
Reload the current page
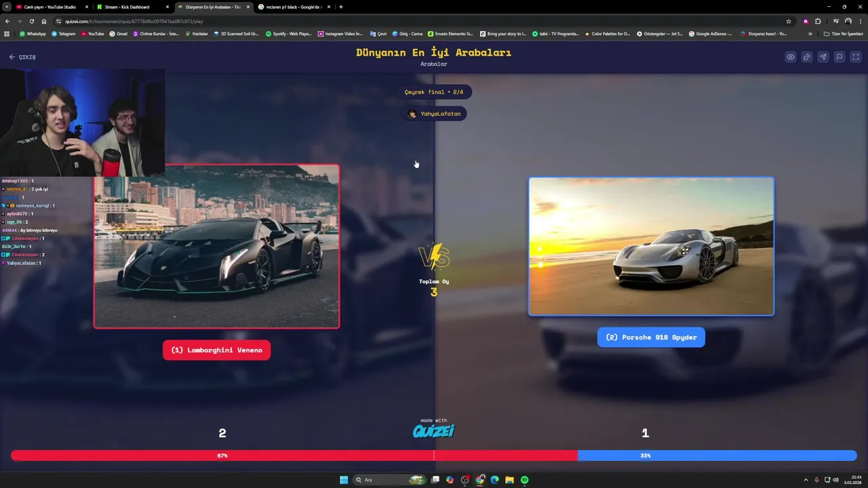pos(31,21)
